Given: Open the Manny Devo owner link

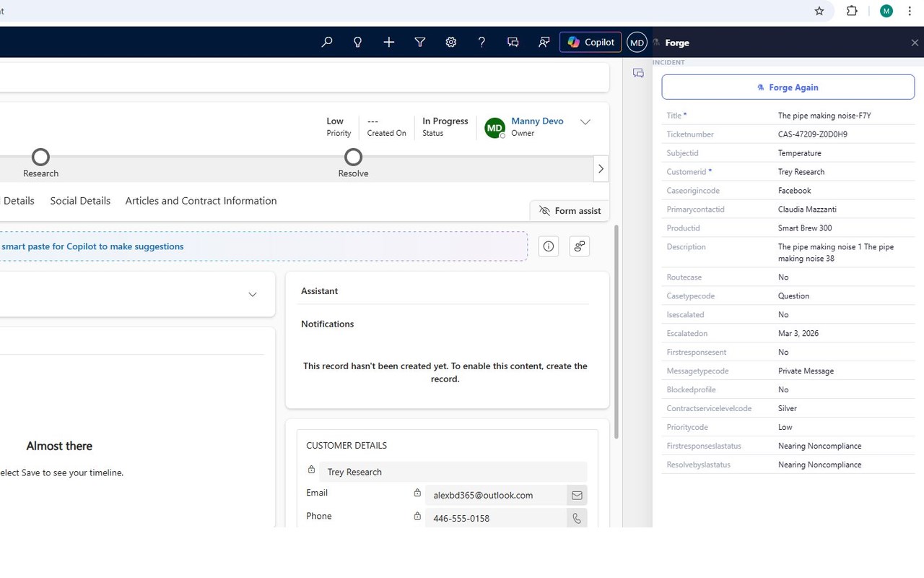Looking at the screenshot, I should 537,121.
